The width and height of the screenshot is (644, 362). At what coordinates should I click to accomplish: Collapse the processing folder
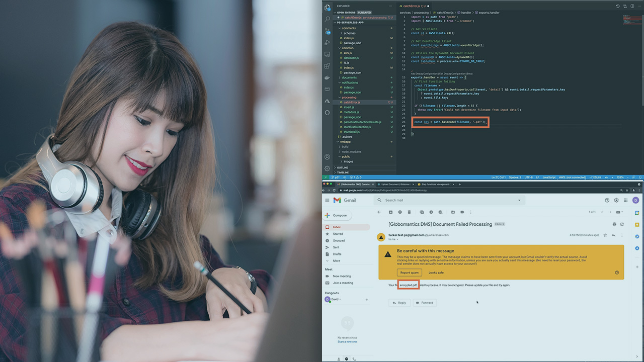point(349,98)
